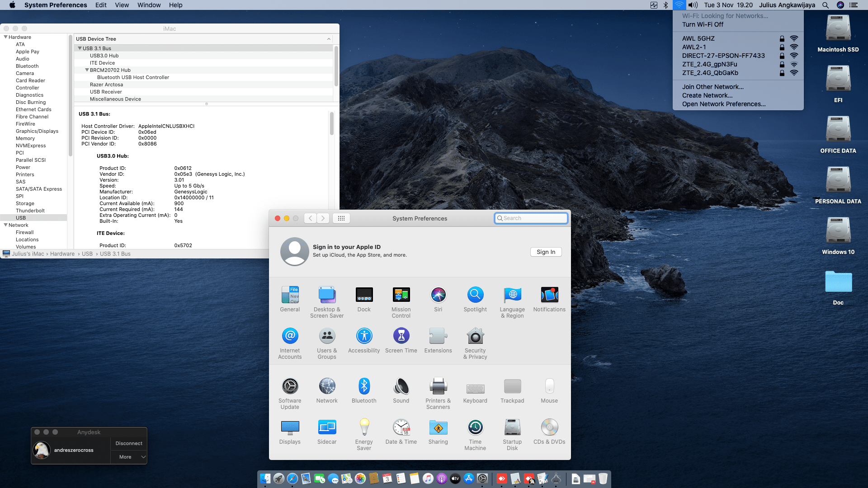
Task: Click Sign In for Apple ID
Action: click(x=546, y=252)
